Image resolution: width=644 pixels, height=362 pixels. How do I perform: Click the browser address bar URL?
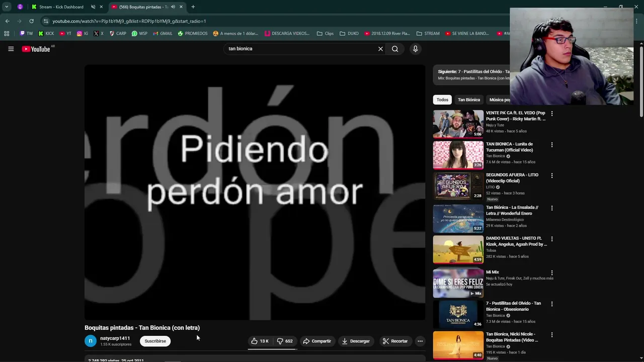pos(129,21)
